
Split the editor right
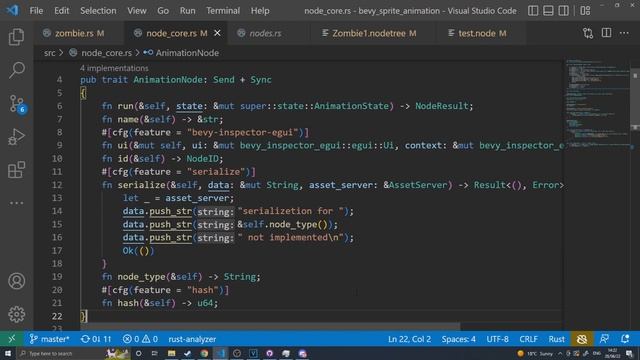click(x=607, y=33)
